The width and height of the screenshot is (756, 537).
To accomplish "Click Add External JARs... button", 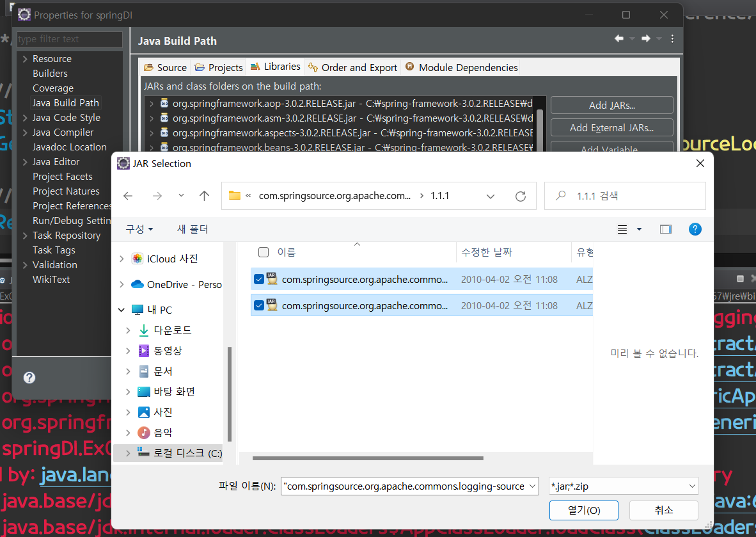I will [x=612, y=128].
